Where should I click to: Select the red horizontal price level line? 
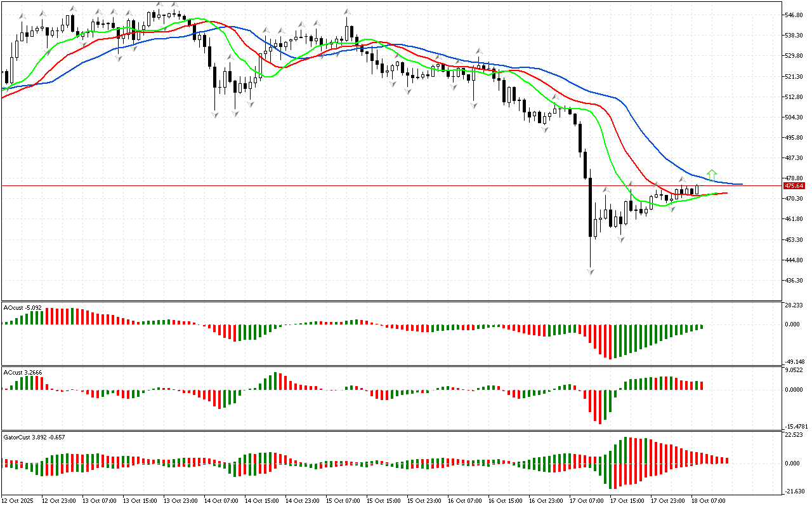coord(381,186)
